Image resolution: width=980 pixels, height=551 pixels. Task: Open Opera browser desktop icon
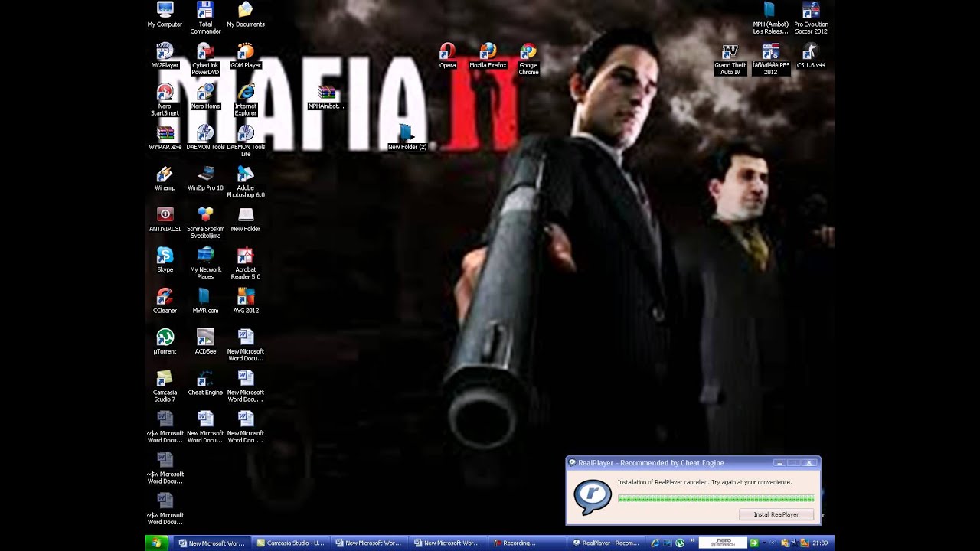coord(448,56)
